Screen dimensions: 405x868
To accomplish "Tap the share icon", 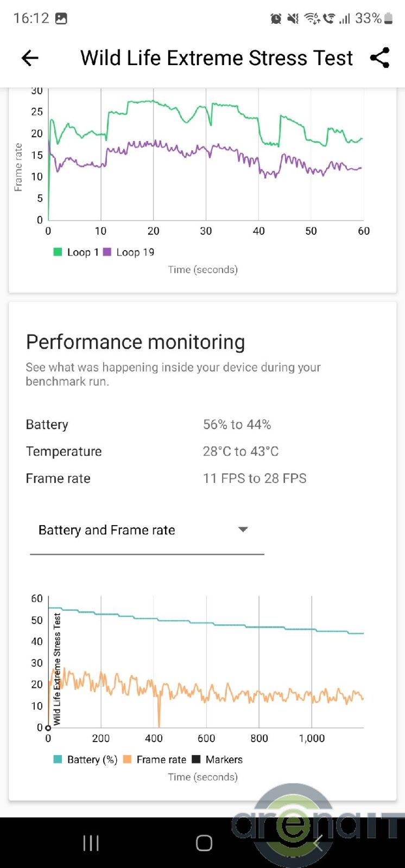I will point(379,58).
